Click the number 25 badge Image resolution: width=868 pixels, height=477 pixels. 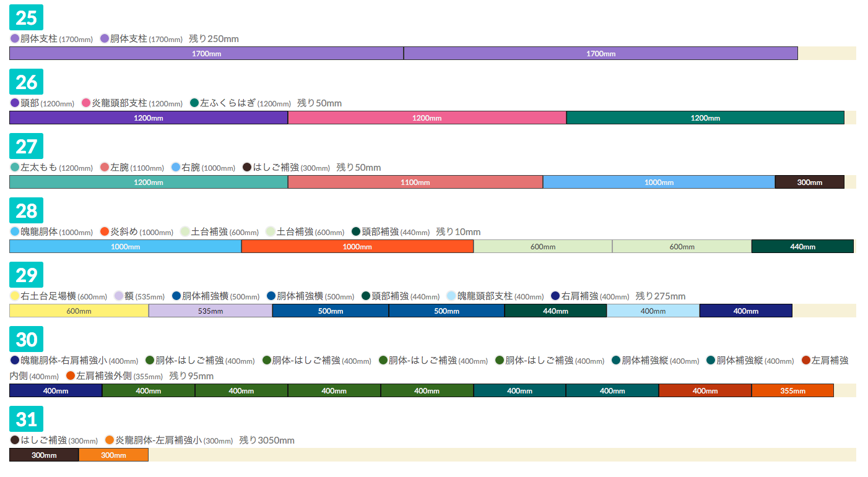26,17
